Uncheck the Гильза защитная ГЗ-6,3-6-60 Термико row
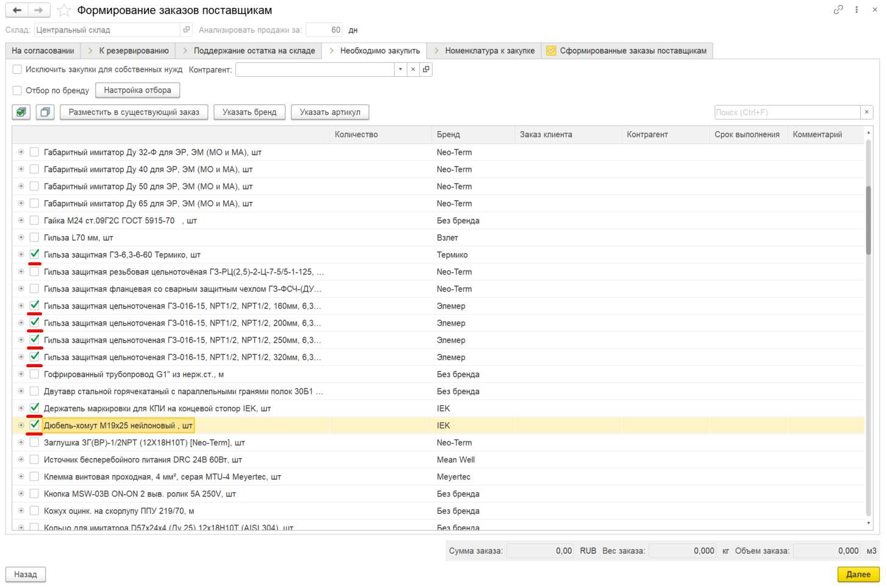Image resolution: width=887 pixels, height=588 pixels. point(34,254)
